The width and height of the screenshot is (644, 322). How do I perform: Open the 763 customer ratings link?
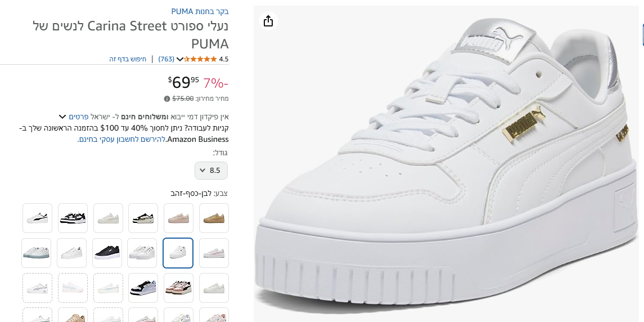(166, 59)
